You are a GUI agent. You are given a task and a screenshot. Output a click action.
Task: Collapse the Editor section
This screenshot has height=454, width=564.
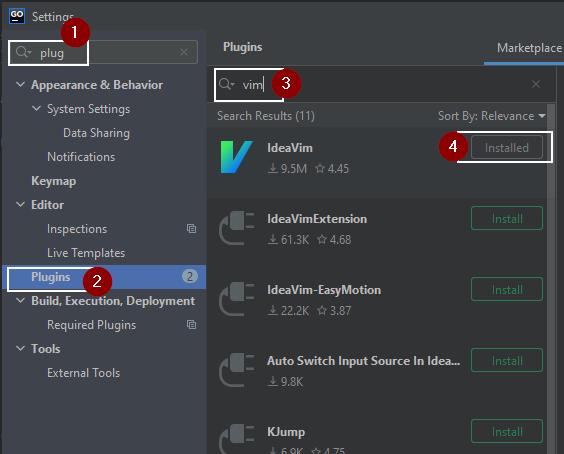click(21, 205)
